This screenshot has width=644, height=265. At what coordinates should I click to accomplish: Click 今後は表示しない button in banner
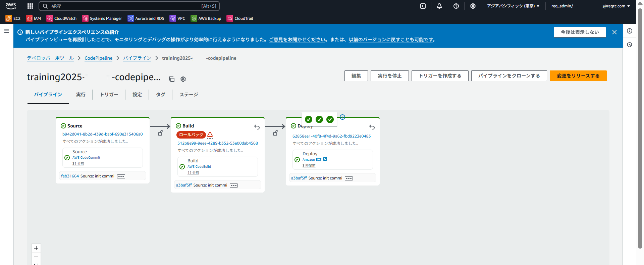(x=580, y=32)
